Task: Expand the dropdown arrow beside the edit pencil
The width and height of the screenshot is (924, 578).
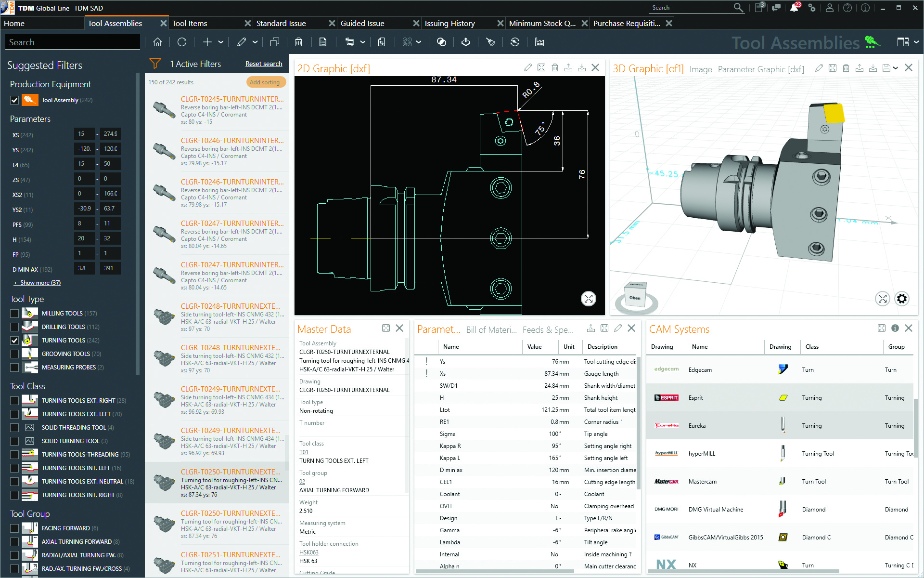Action: click(x=255, y=42)
